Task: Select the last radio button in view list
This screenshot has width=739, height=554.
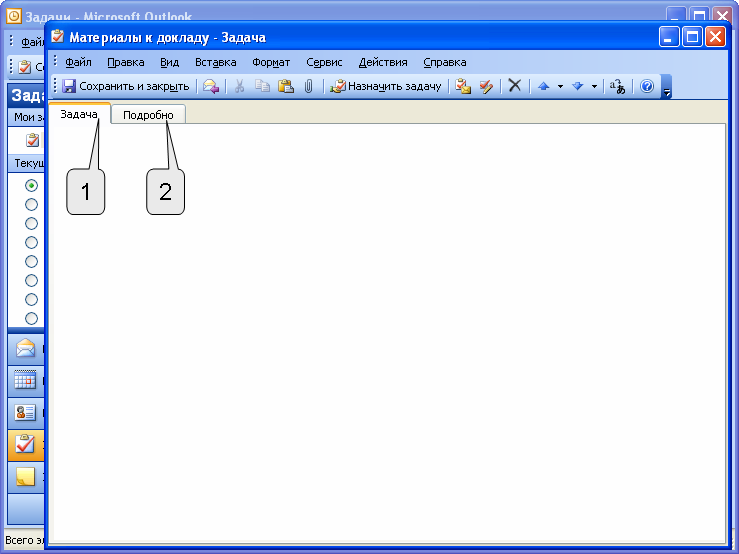Action: point(31,318)
